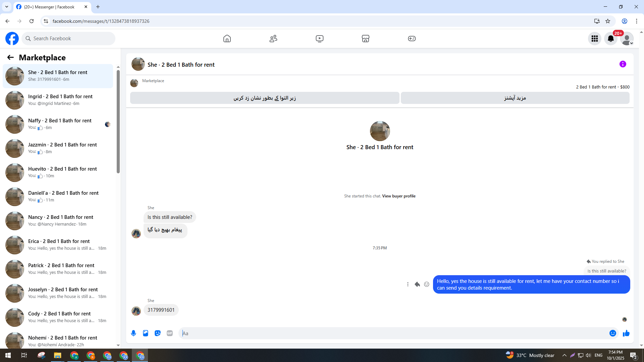Open the Ingrid conversation
The width and height of the screenshot is (644, 362).
[58, 100]
